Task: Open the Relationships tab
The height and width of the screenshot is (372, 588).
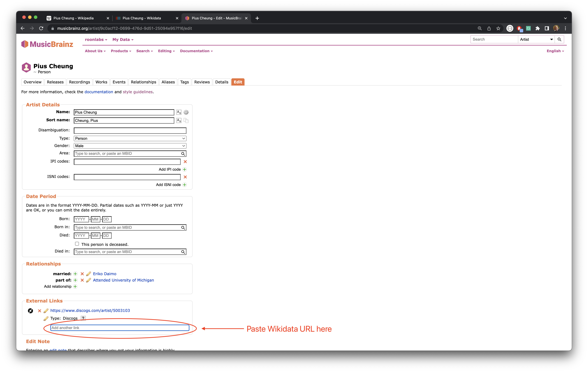Action: [x=143, y=82]
